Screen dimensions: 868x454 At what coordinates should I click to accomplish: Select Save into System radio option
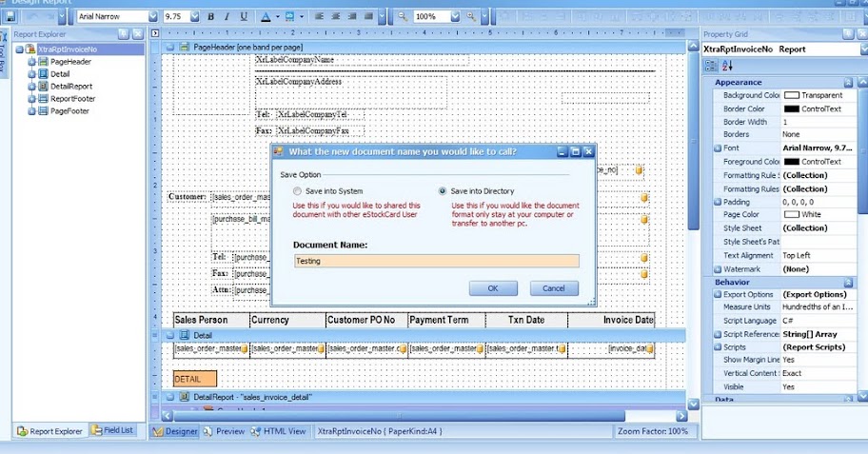[x=297, y=191]
